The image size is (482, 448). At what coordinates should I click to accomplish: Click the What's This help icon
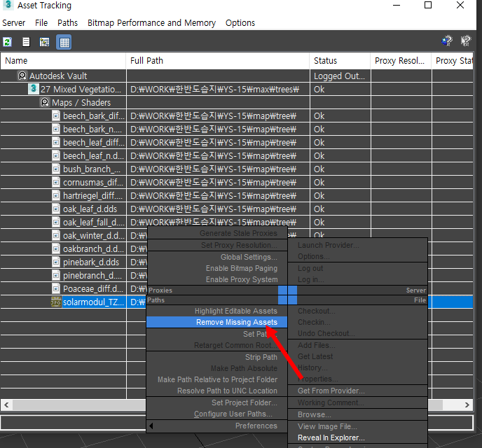[x=466, y=41]
